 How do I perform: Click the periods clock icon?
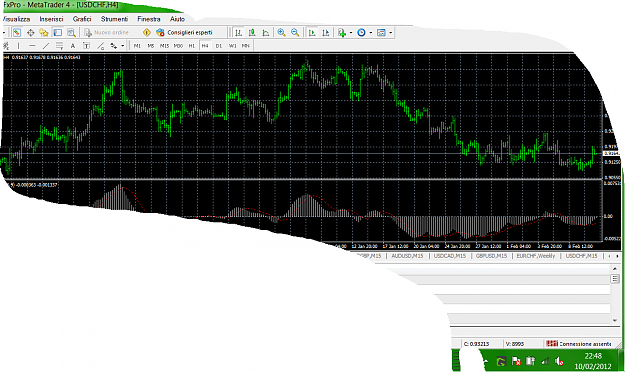click(x=362, y=33)
